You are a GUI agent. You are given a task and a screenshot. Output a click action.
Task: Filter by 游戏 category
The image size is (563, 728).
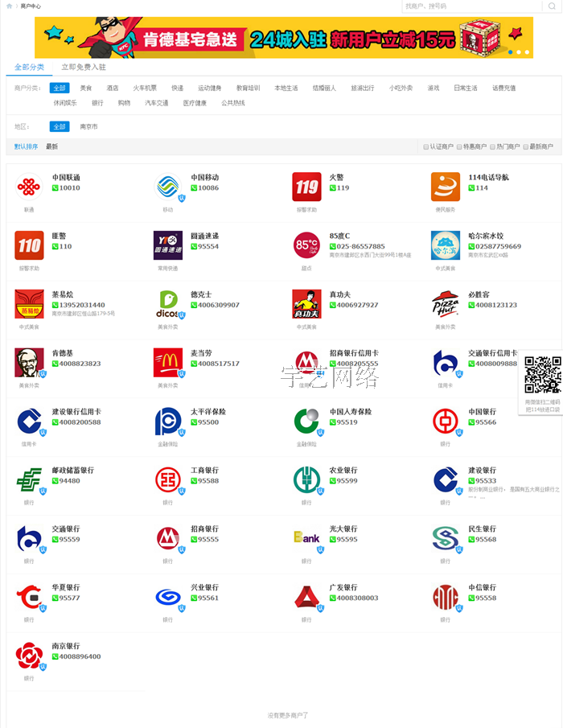pyautogui.click(x=433, y=88)
